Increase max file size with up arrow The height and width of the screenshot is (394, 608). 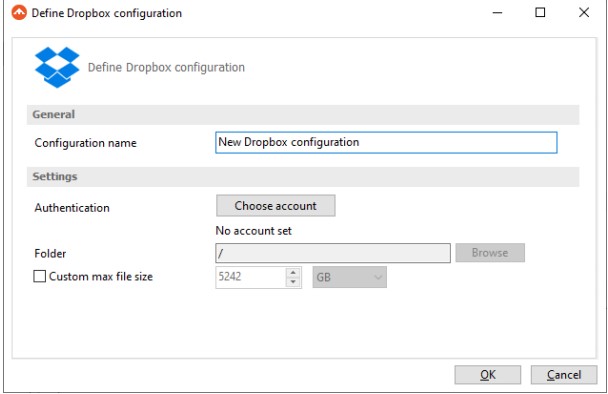pyautogui.click(x=293, y=272)
